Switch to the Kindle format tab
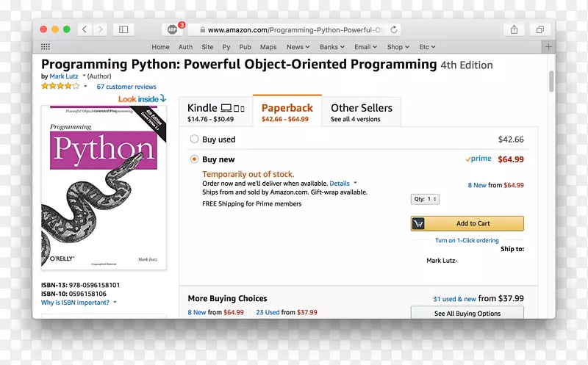 click(216, 112)
